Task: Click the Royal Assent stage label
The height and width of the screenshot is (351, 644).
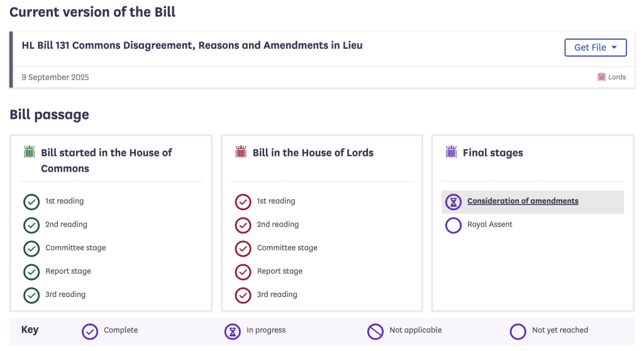Action: (x=490, y=225)
